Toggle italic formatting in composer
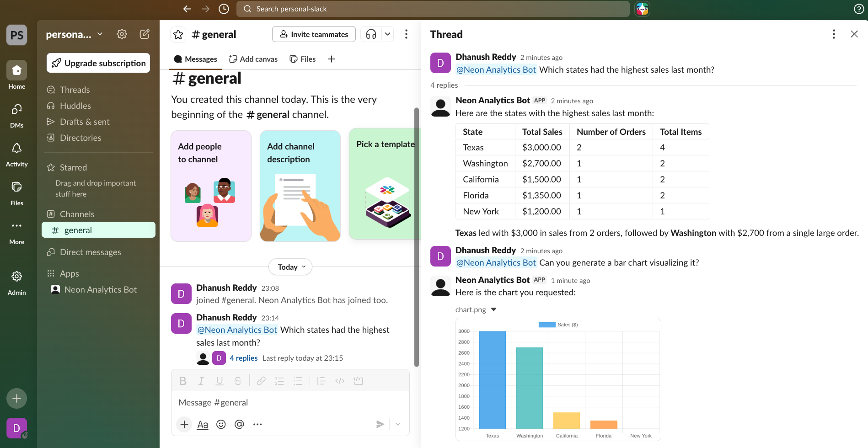Viewport: 868px width, 448px height. [x=201, y=381]
